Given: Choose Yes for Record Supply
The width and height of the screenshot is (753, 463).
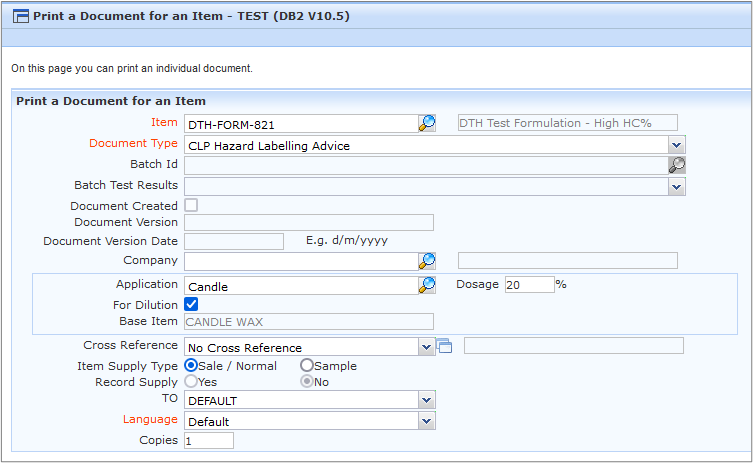Looking at the screenshot, I should [x=191, y=381].
